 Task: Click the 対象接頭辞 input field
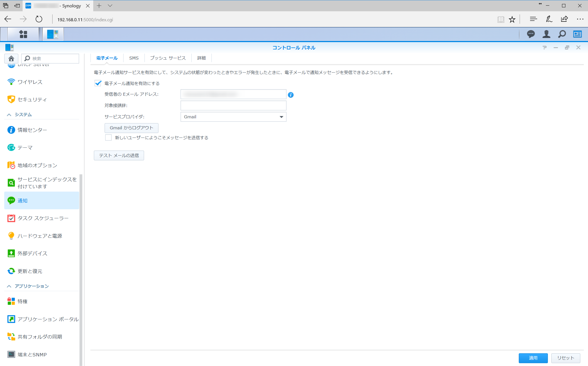[x=233, y=105]
